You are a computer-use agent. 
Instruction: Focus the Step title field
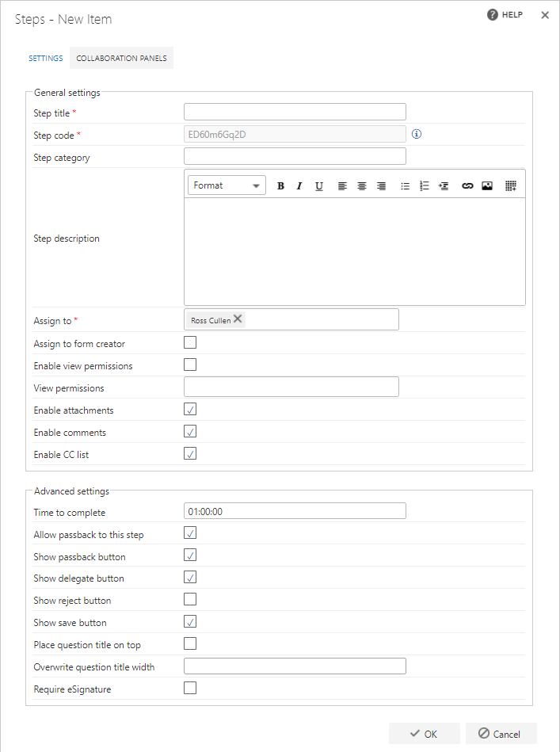(295, 112)
